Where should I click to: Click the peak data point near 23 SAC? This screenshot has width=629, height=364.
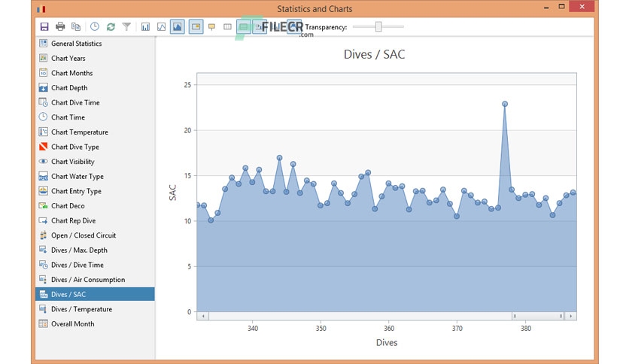[x=505, y=104]
